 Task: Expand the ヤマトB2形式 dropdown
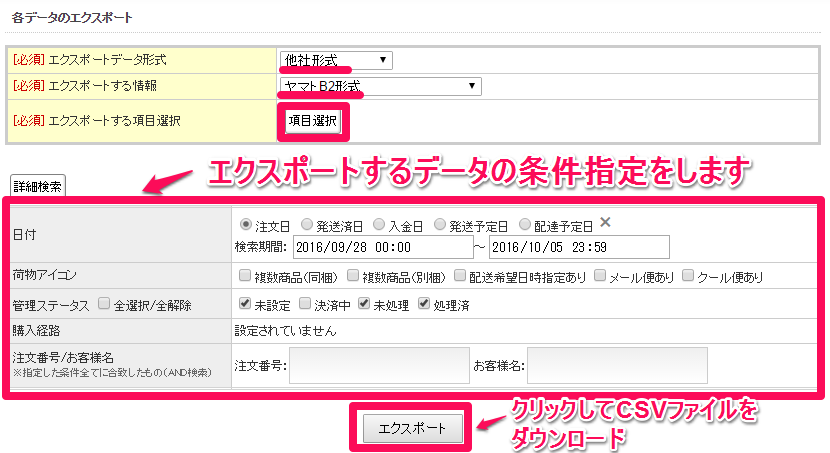pos(380,87)
